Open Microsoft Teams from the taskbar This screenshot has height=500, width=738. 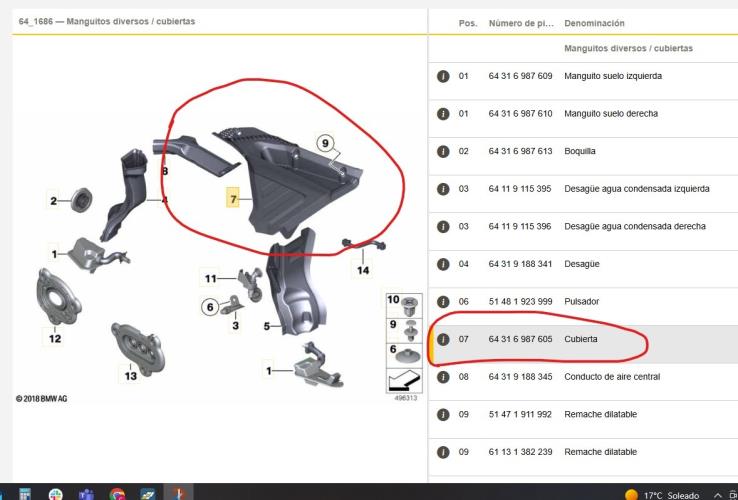click(x=86, y=495)
